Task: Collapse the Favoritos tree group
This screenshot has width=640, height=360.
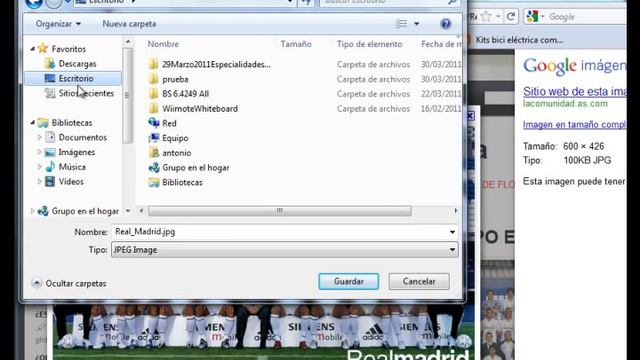Action: click(x=33, y=49)
